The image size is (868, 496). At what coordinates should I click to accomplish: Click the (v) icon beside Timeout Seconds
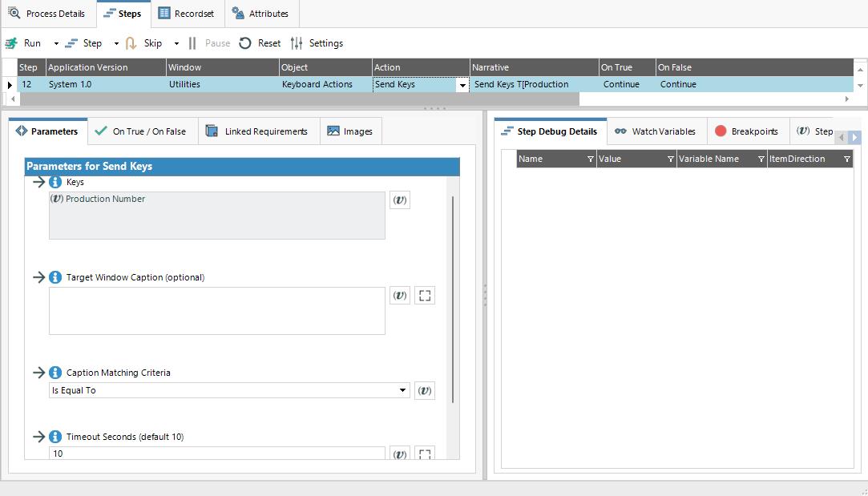[x=399, y=454]
